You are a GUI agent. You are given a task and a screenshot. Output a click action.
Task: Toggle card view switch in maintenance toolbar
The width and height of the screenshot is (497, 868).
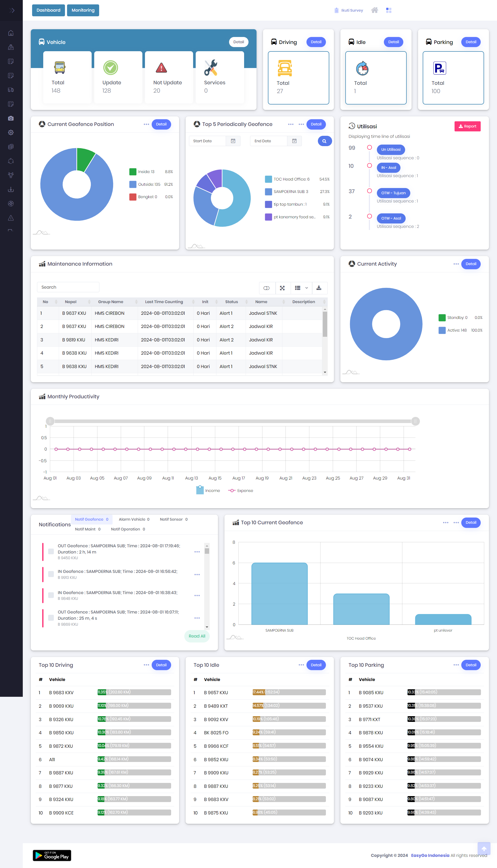pos(267,288)
